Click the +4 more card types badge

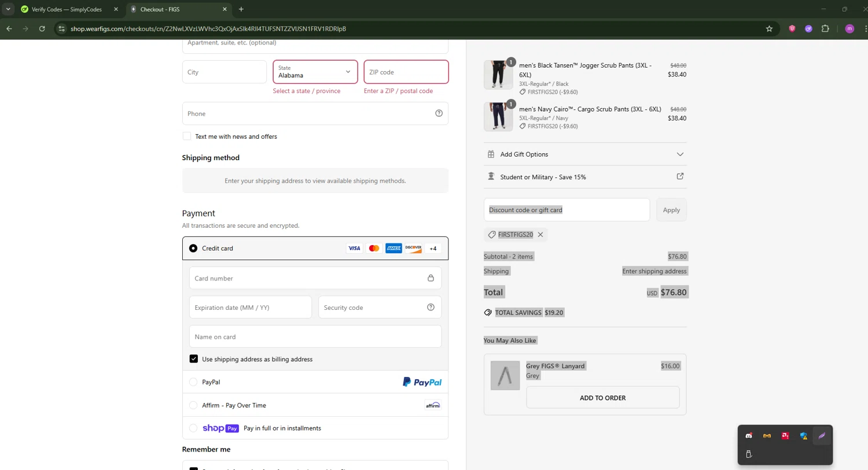tap(433, 249)
